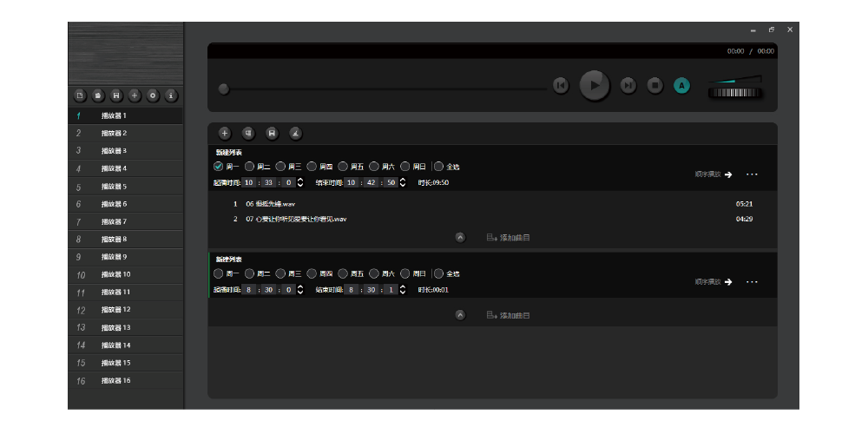Switch to 播放器 12 in the sidebar
The width and height of the screenshot is (868, 434).
(115, 310)
